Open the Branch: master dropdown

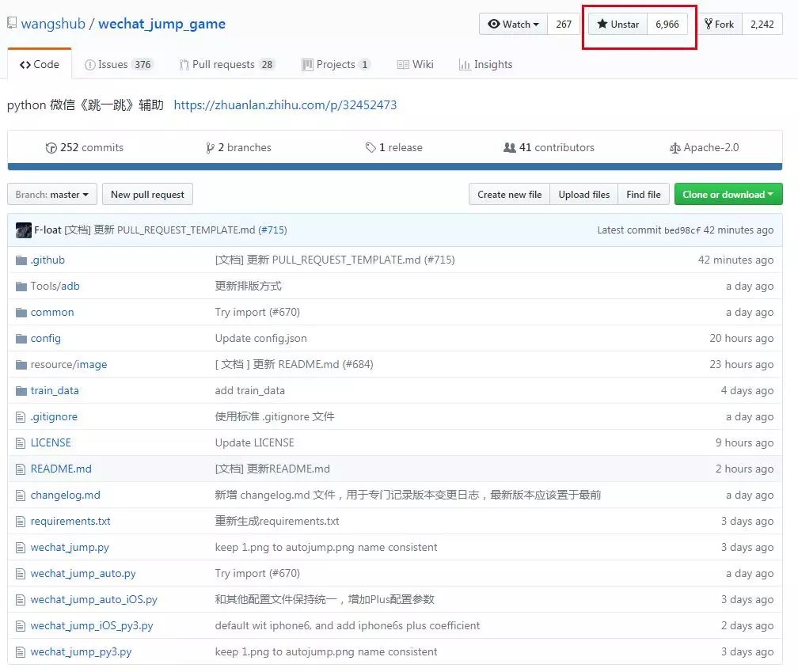point(51,194)
